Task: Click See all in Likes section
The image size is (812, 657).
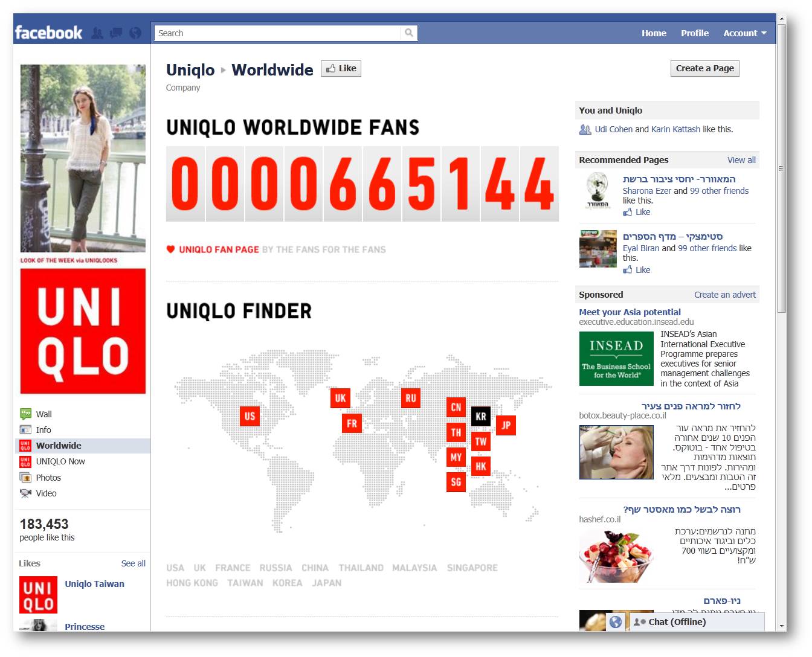Action: [x=134, y=563]
